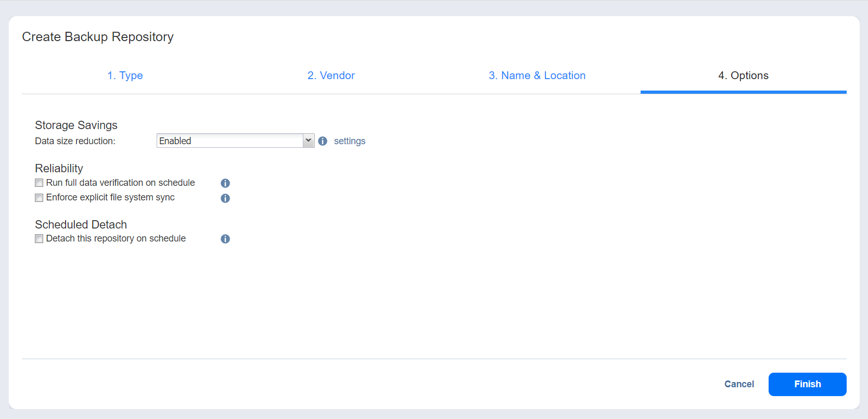This screenshot has height=419, width=868.
Task: Click the info icon for file system sync
Action: pyautogui.click(x=225, y=198)
